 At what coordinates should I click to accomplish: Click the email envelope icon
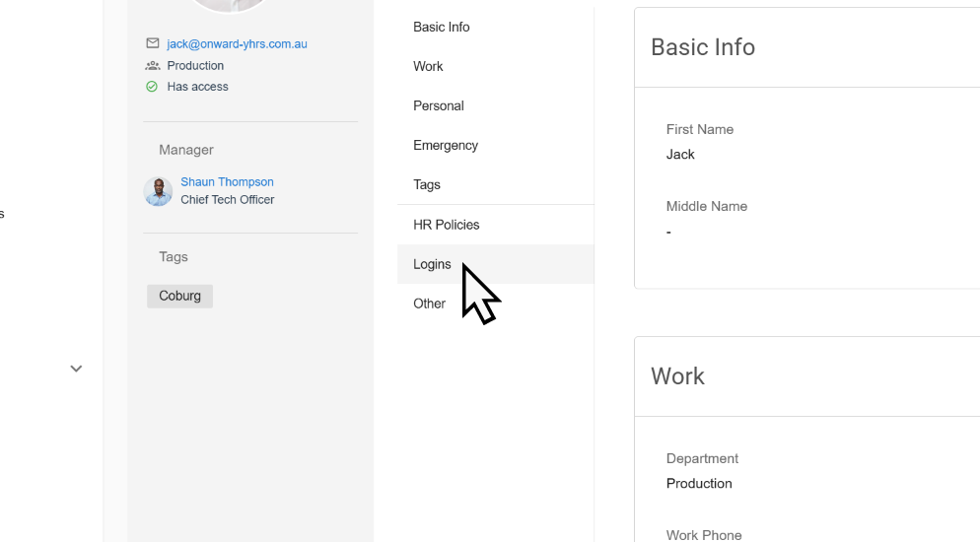(153, 43)
